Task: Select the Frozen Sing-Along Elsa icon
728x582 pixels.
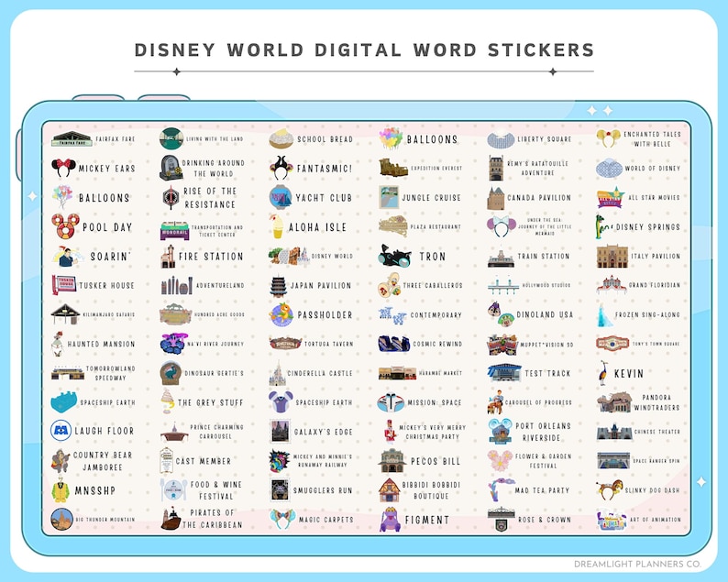Action: pos(605,314)
